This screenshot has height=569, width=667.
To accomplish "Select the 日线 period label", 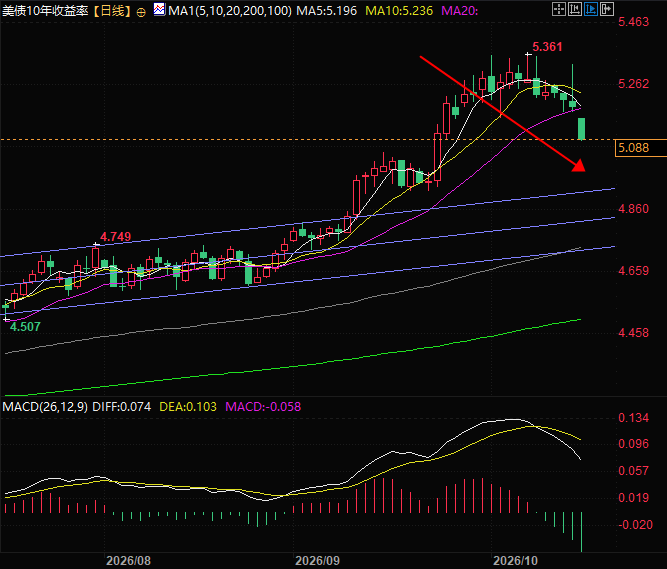I will point(113,11).
